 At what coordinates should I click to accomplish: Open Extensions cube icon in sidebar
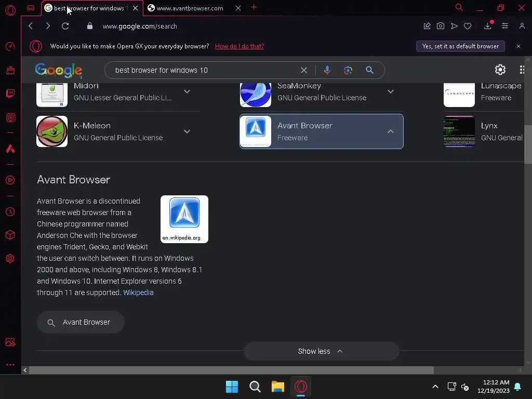(x=10, y=235)
